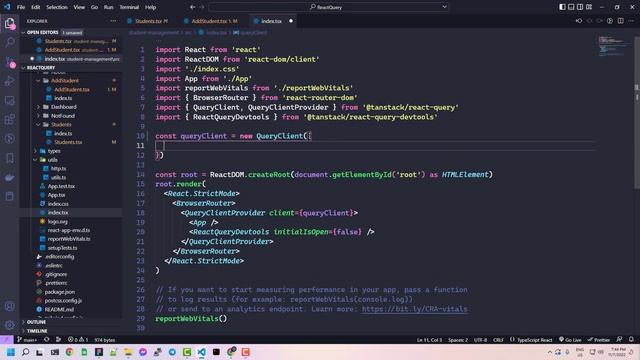Open the Terminal menu
Viewport: 640px width, 360px height.
[x=129, y=7]
